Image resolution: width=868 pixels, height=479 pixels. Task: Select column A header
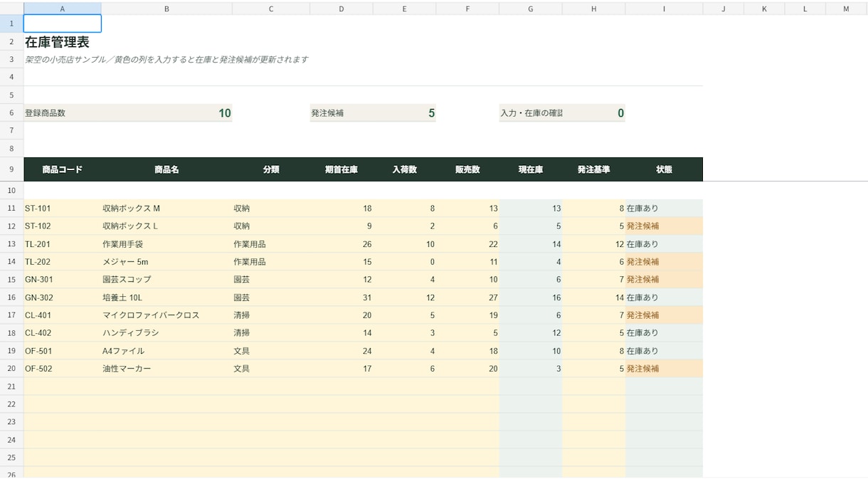63,9
